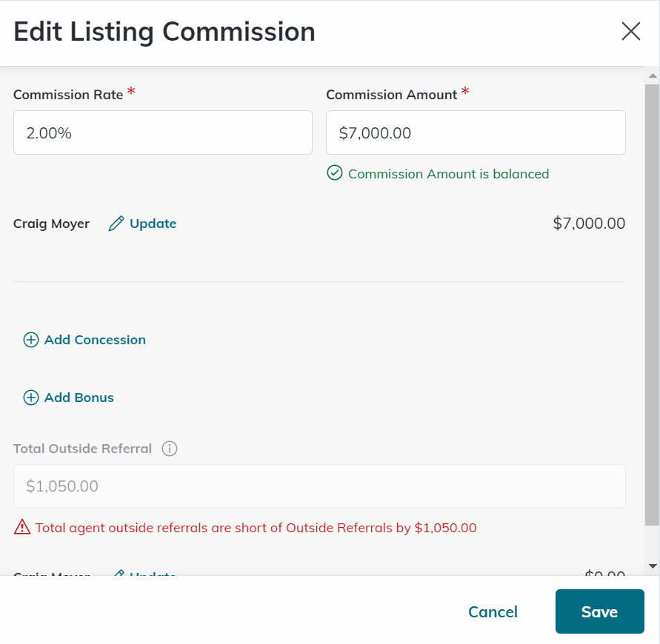Click the green balanced checkmark icon

pos(335,173)
